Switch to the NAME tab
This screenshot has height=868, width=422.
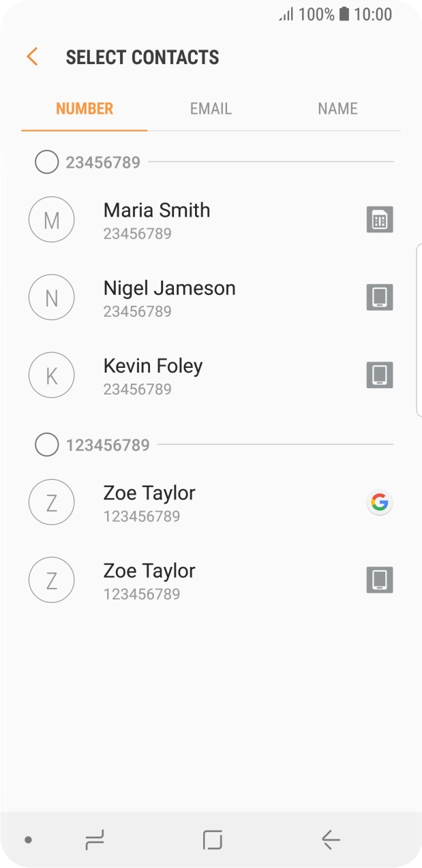(337, 108)
